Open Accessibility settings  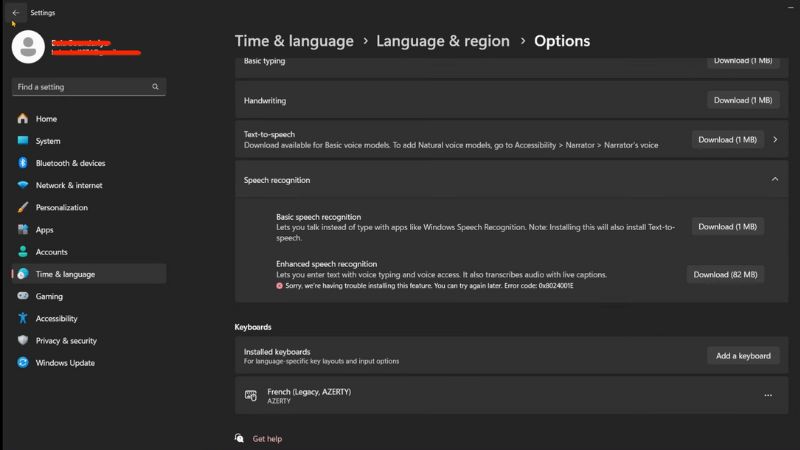(56, 319)
